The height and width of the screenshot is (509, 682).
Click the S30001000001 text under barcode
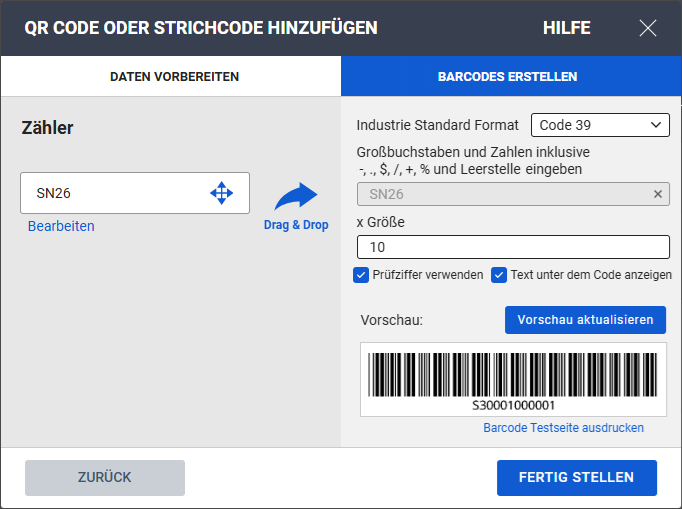[514, 405]
